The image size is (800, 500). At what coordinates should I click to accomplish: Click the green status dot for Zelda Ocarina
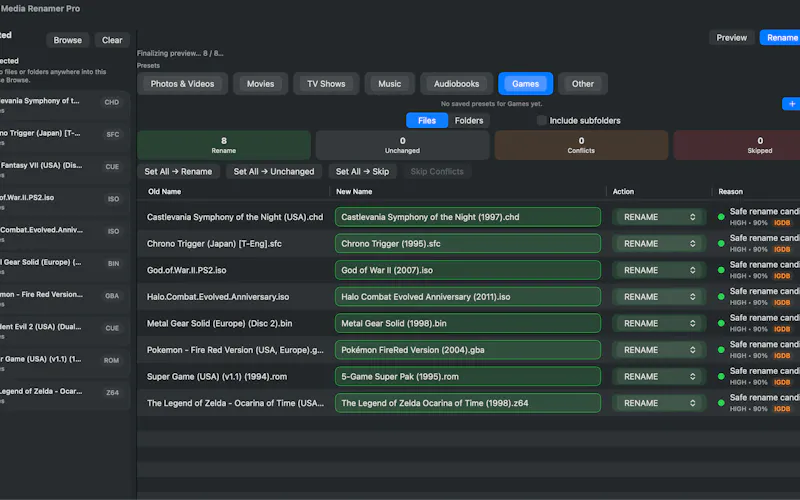point(721,403)
